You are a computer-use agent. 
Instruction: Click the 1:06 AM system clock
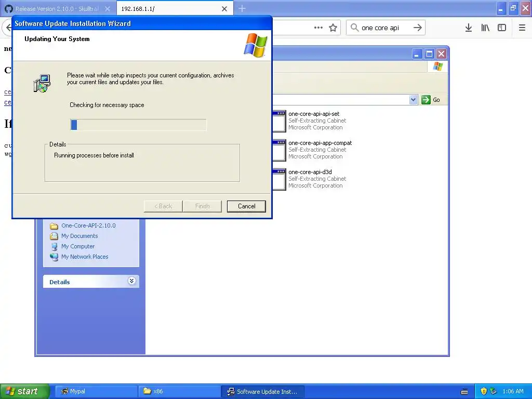coord(513,391)
